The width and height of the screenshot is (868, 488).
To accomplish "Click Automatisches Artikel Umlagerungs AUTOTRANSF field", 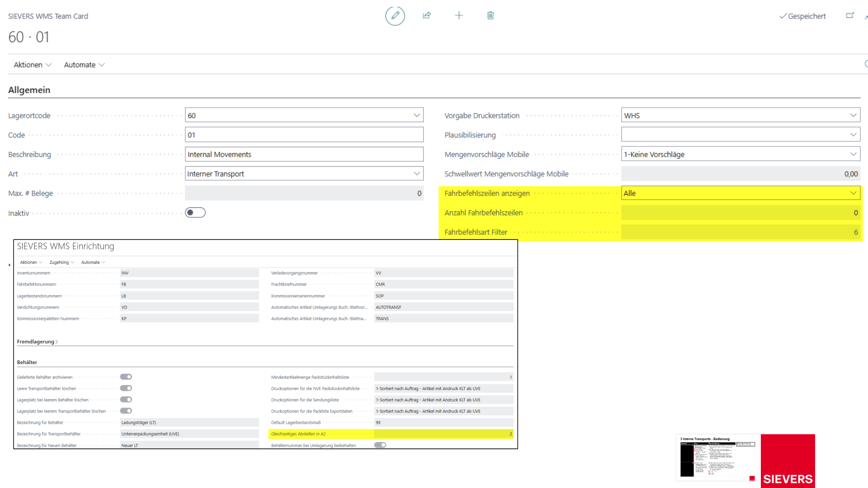I will [444, 307].
